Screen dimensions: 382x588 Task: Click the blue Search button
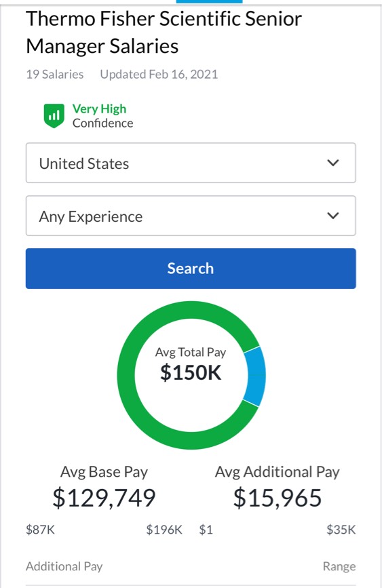pyautogui.click(x=191, y=269)
